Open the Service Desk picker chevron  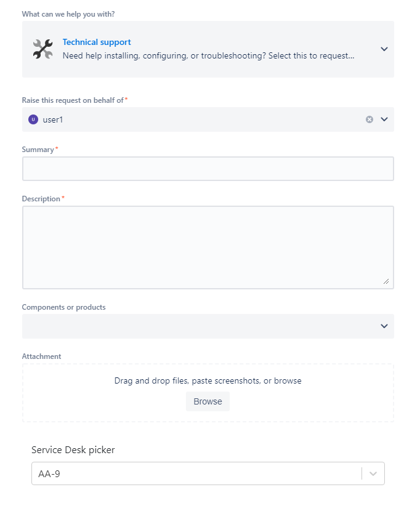pos(373,473)
